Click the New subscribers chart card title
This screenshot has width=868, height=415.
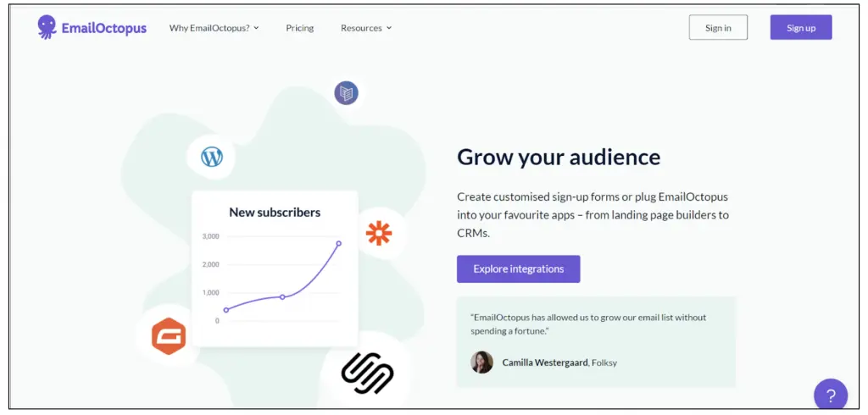[275, 212]
